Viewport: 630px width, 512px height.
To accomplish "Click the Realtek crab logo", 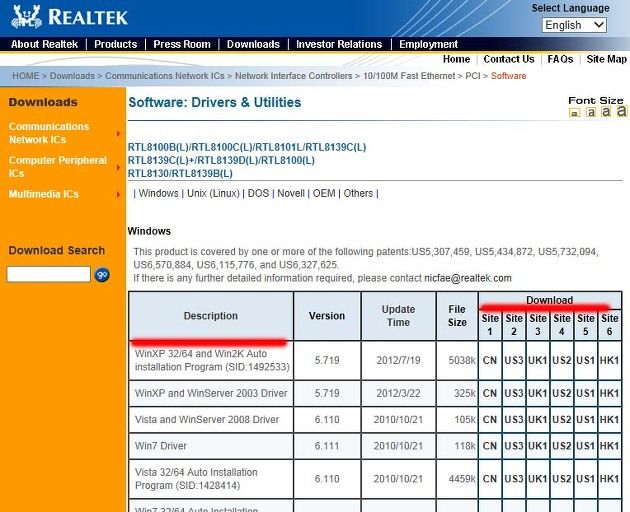I will tap(27, 17).
